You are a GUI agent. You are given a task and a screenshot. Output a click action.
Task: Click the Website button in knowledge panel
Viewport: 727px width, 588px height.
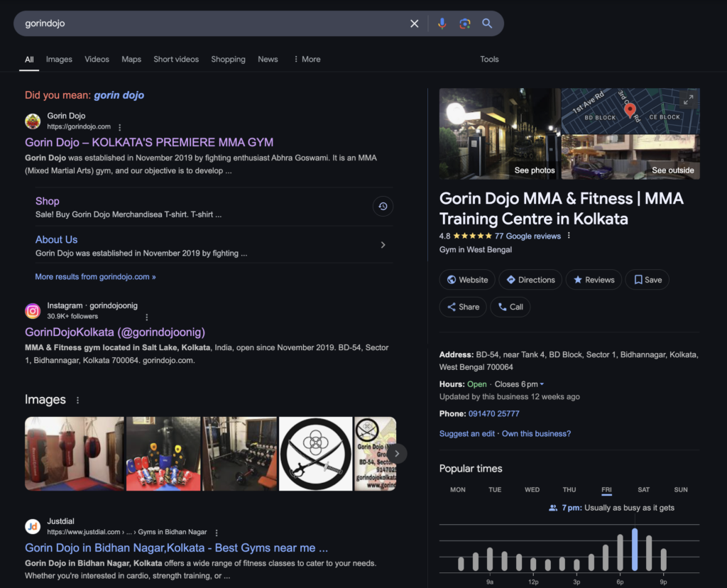(x=467, y=280)
